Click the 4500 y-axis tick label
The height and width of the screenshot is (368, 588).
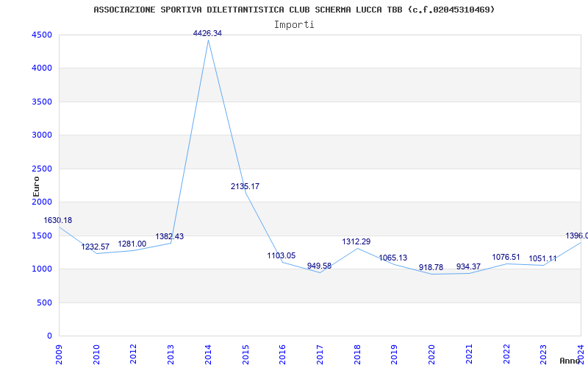click(42, 35)
